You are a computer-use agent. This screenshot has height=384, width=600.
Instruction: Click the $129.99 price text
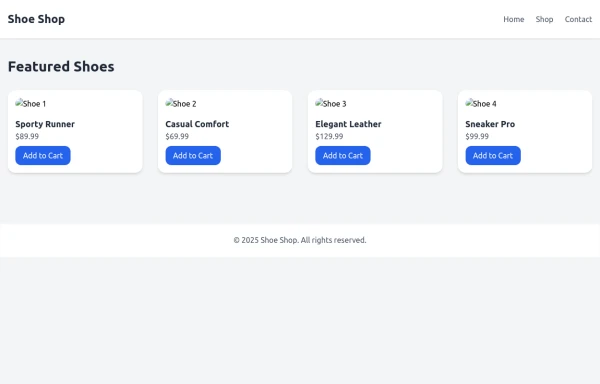pyautogui.click(x=329, y=137)
